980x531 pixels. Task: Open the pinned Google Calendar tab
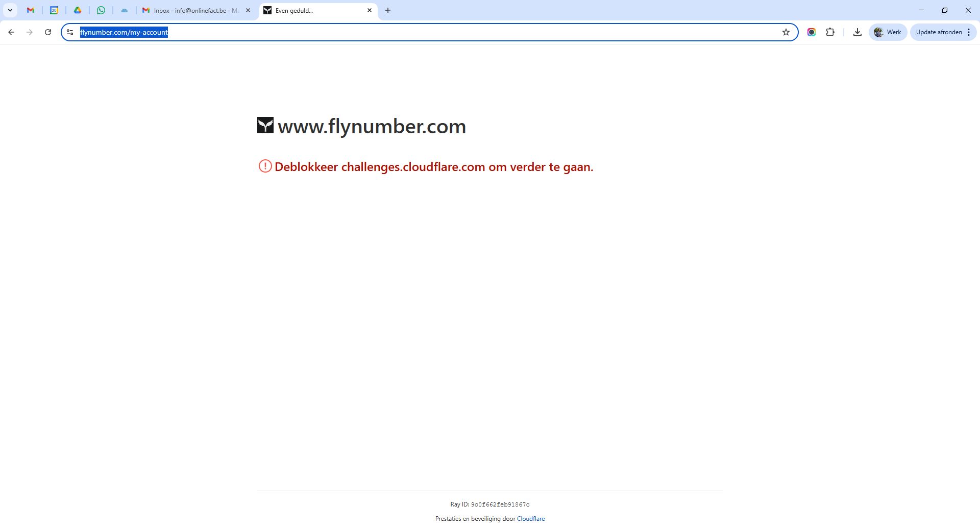[x=54, y=10]
